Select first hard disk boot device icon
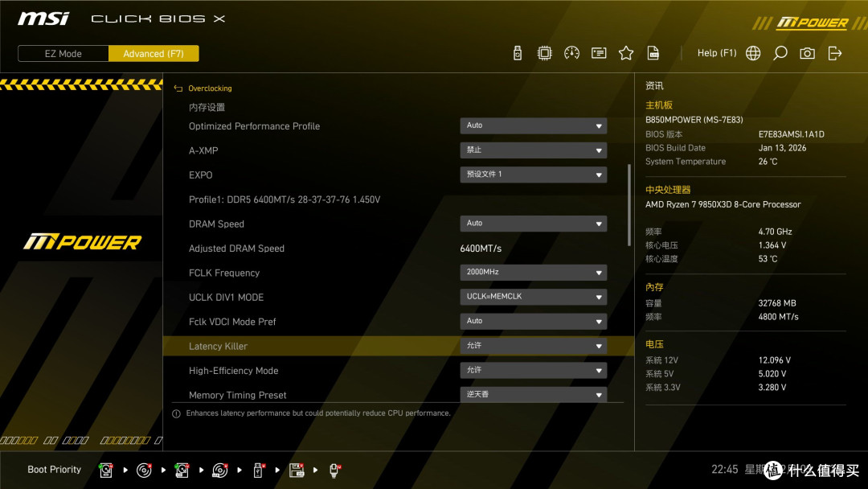868x489 pixels. tap(106, 471)
